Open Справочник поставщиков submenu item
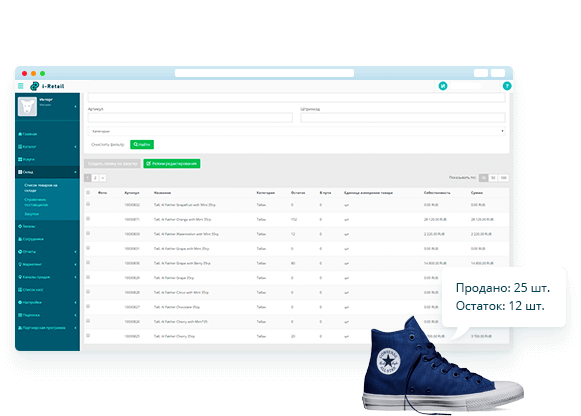Image resolution: width=581 pixels, height=416 pixels. (x=36, y=202)
